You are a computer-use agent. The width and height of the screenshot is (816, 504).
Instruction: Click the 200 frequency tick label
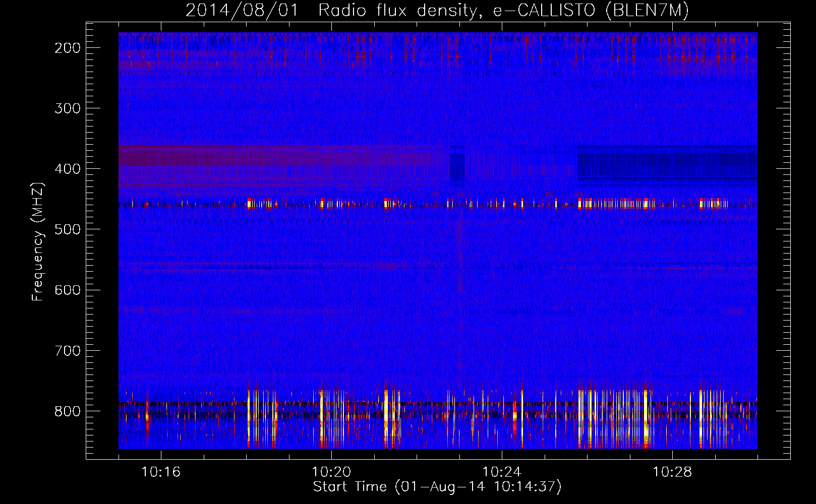[x=68, y=48]
